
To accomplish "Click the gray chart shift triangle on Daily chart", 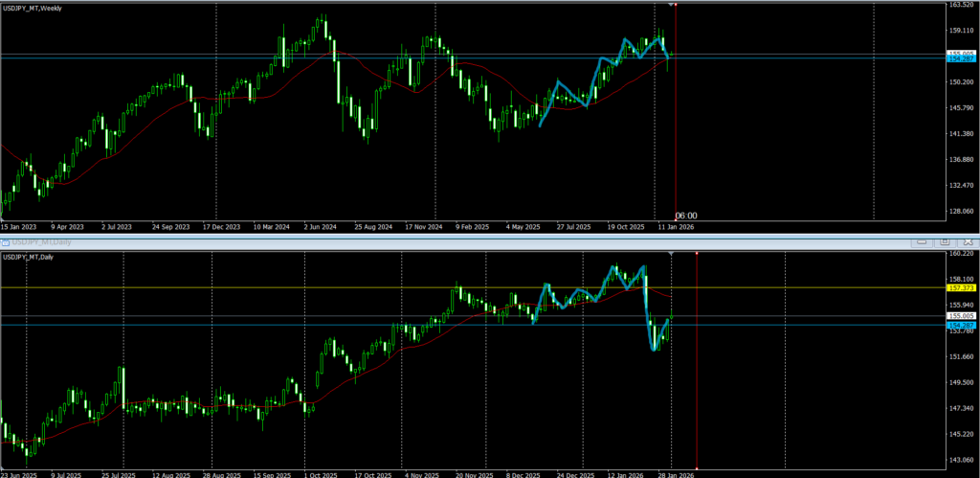I will click(x=670, y=254).
